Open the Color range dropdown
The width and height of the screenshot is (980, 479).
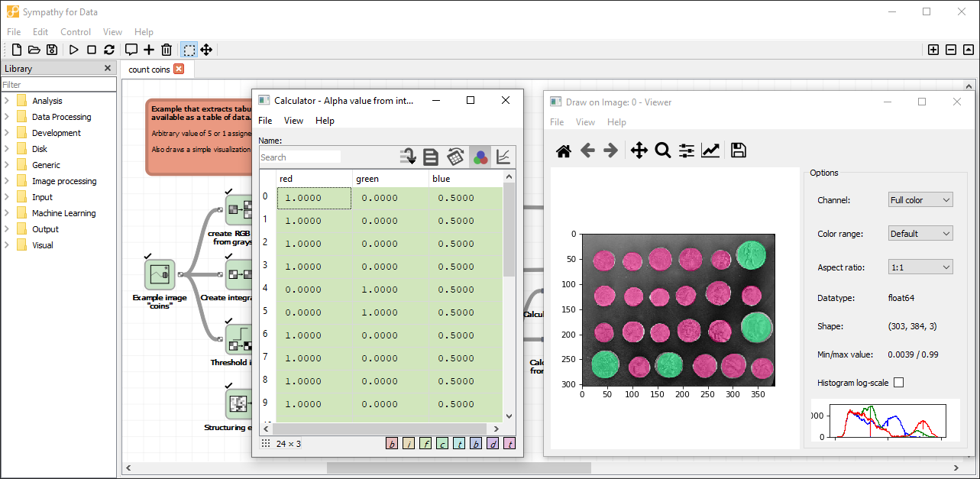[920, 234]
